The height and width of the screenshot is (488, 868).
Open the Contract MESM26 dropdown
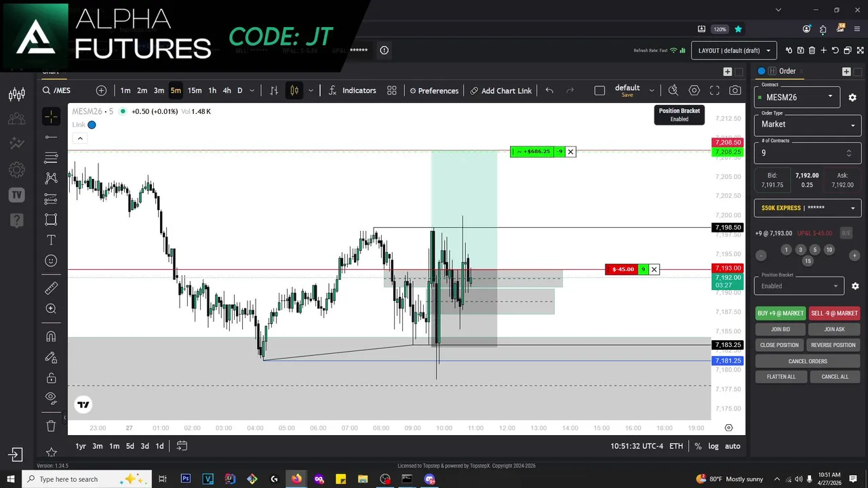[x=797, y=97]
